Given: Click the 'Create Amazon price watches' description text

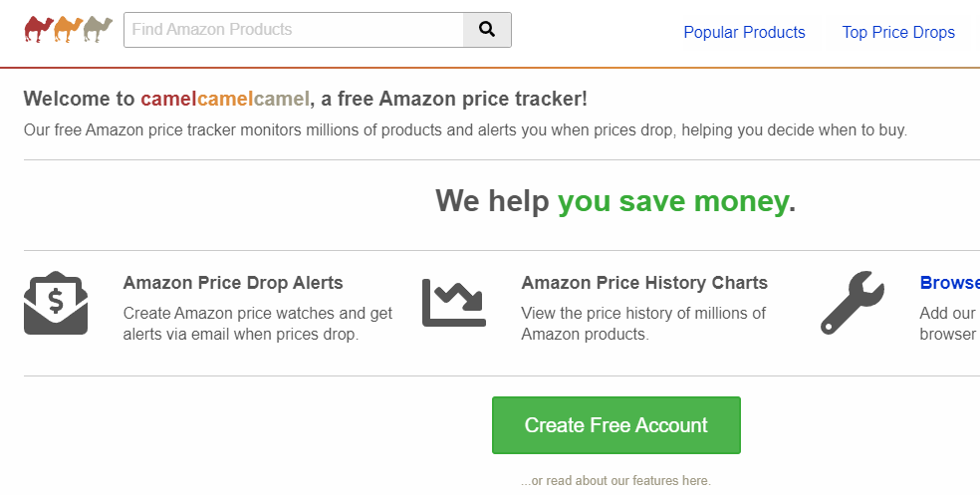Looking at the screenshot, I should [258, 324].
